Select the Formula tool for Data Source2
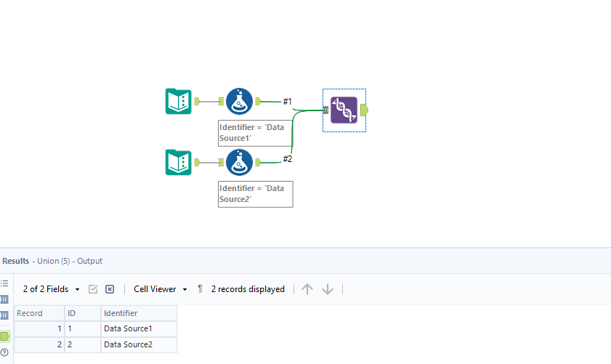Viewport: 611px width, 364px height. pyautogui.click(x=239, y=162)
